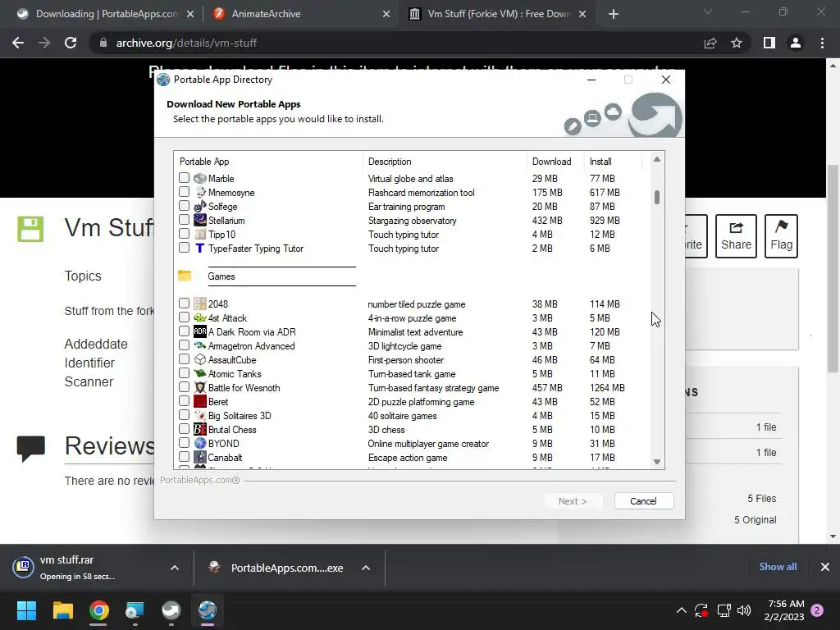Open the Chrome tab search chevron

coord(708,11)
